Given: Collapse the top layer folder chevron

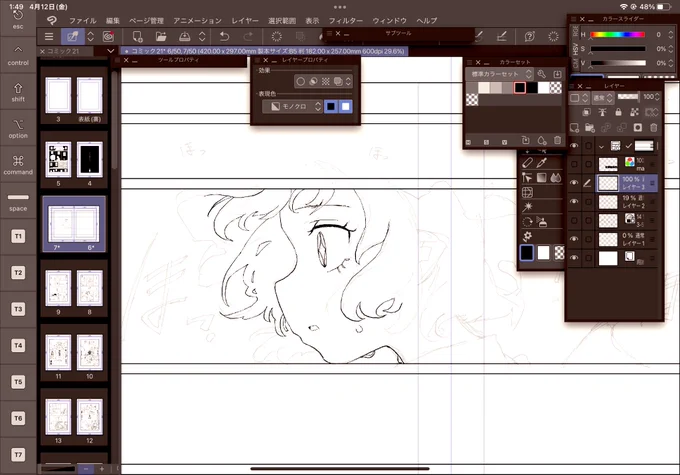Looking at the screenshot, I should (x=602, y=147).
